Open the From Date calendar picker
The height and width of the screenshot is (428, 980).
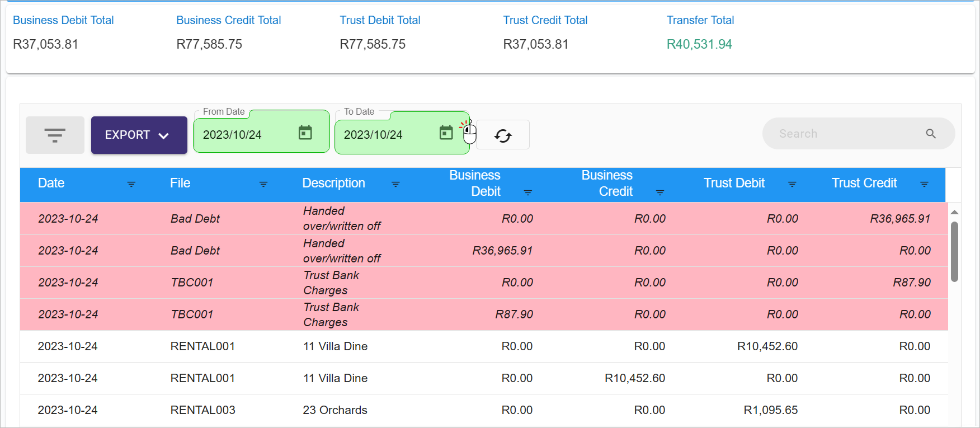pyautogui.click(x=305, y=133)
